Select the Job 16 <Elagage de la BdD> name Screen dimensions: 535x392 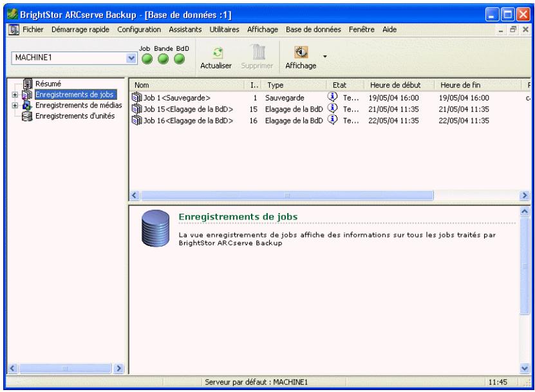tap(189, 120)
